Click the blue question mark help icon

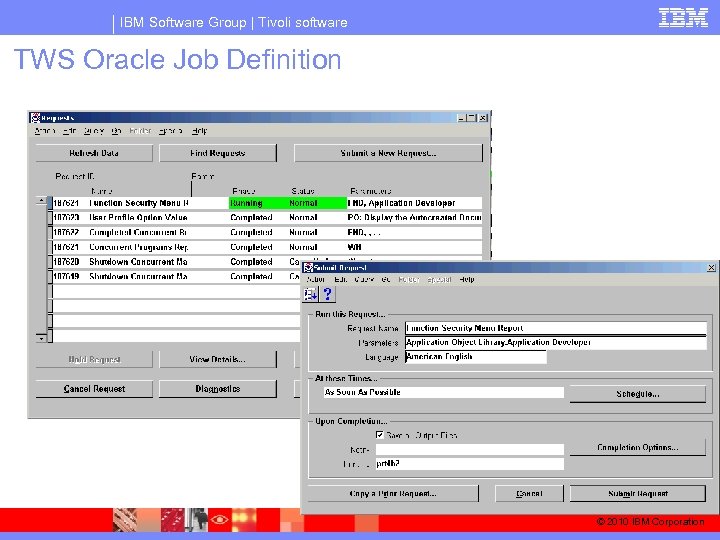327,294
